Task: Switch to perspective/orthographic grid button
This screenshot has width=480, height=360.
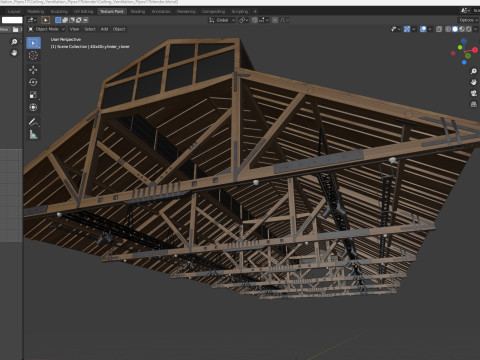Action: tap(474, 104)
